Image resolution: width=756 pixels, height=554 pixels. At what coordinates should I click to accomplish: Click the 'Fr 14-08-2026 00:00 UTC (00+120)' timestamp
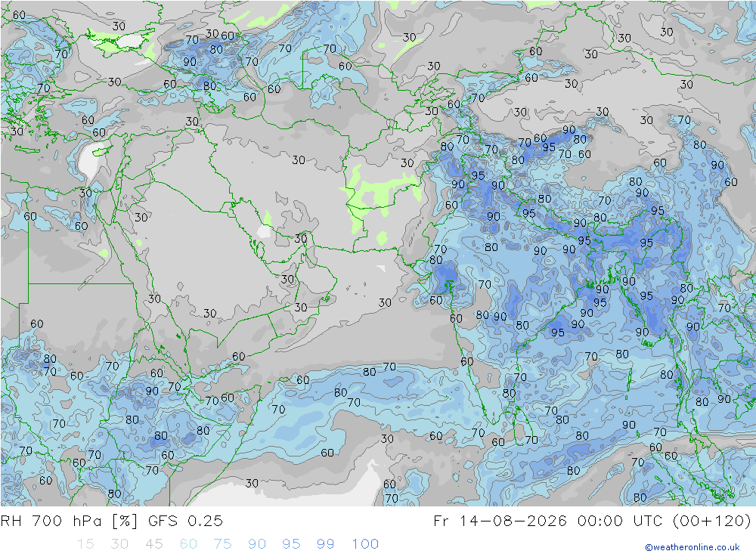[x=592, y=522]
